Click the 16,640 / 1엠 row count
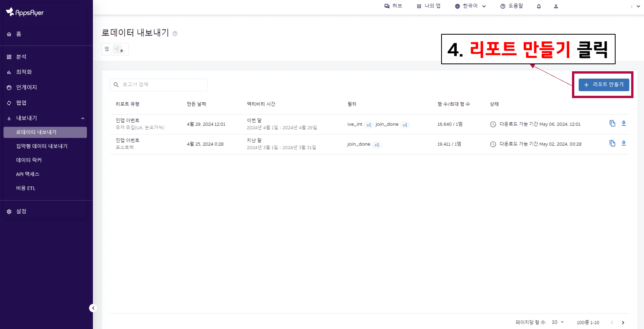The image size is (644, 329). tap(450, 124)
